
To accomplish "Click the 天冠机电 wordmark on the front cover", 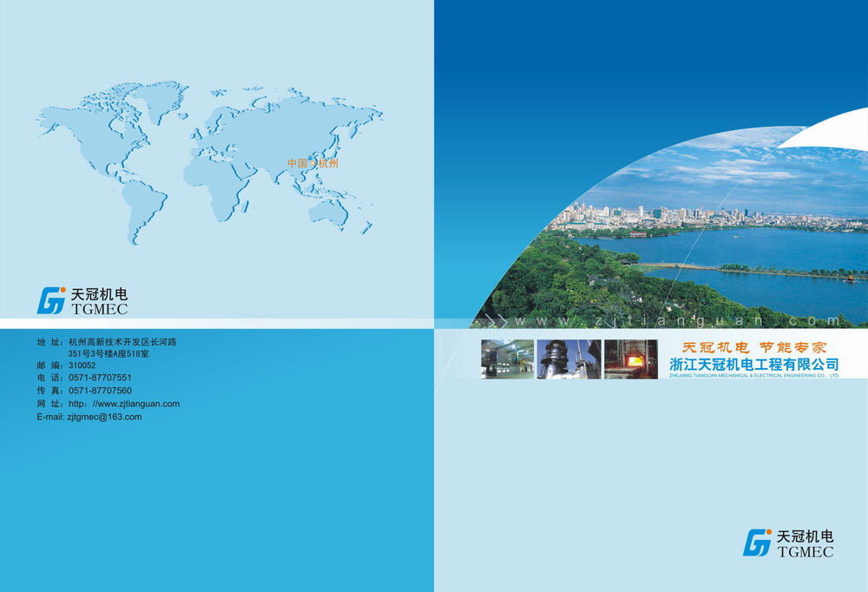I will tap(806, 536).
